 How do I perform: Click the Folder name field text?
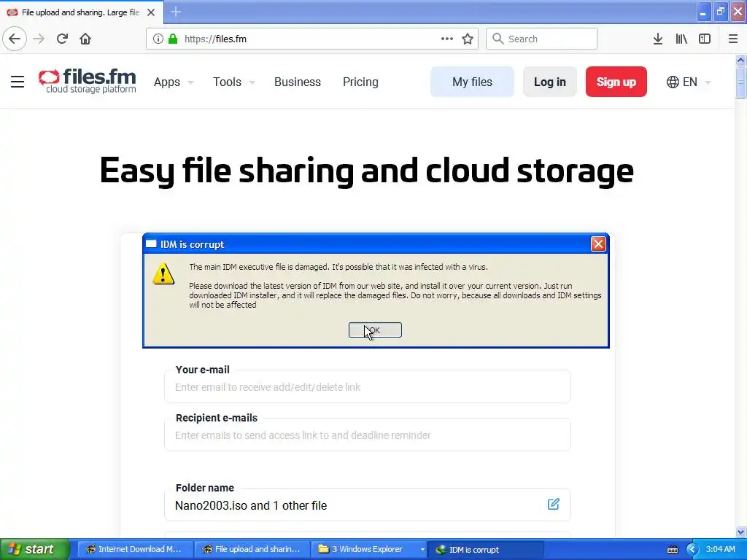(251, 506)
